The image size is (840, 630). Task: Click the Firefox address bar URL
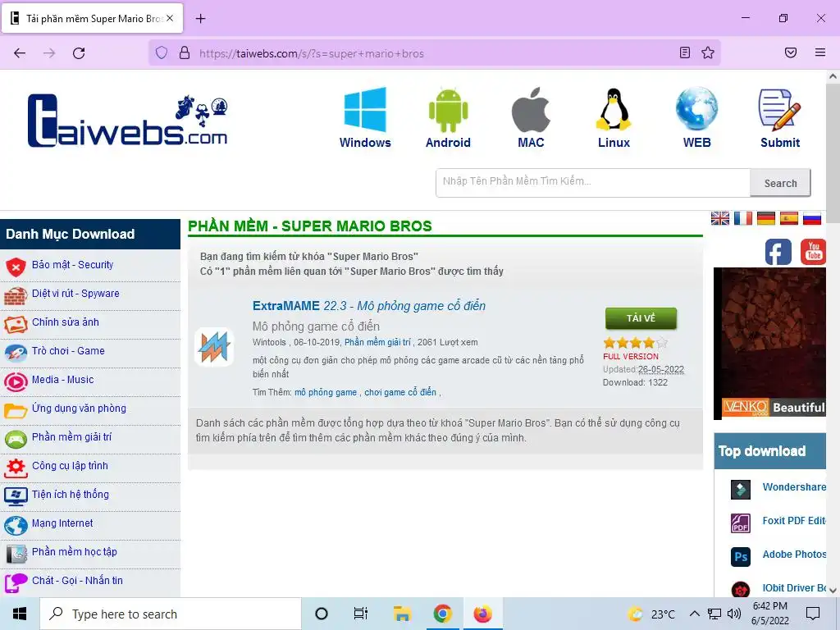click(311, 53)
